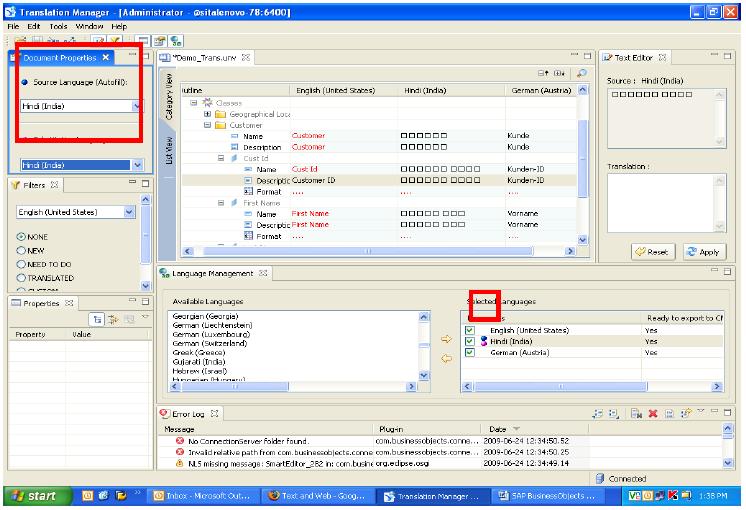
Task: Open the Help menu
Action: coord(119,26)
